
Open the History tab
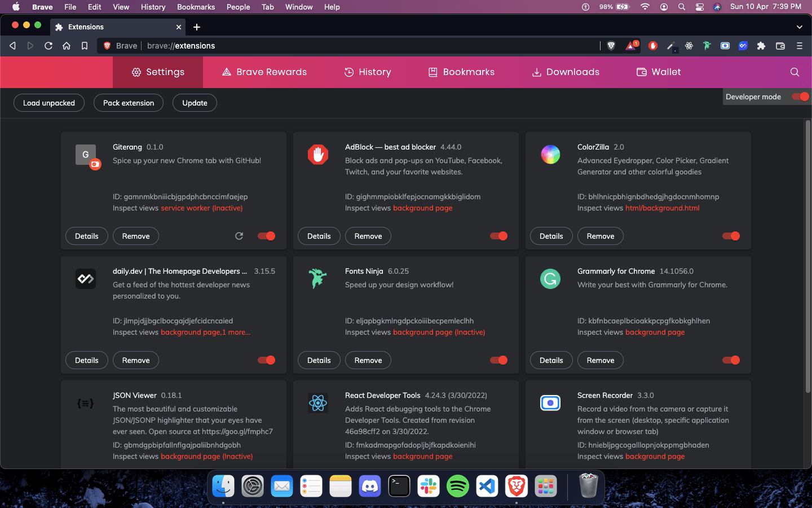(368, 72)
